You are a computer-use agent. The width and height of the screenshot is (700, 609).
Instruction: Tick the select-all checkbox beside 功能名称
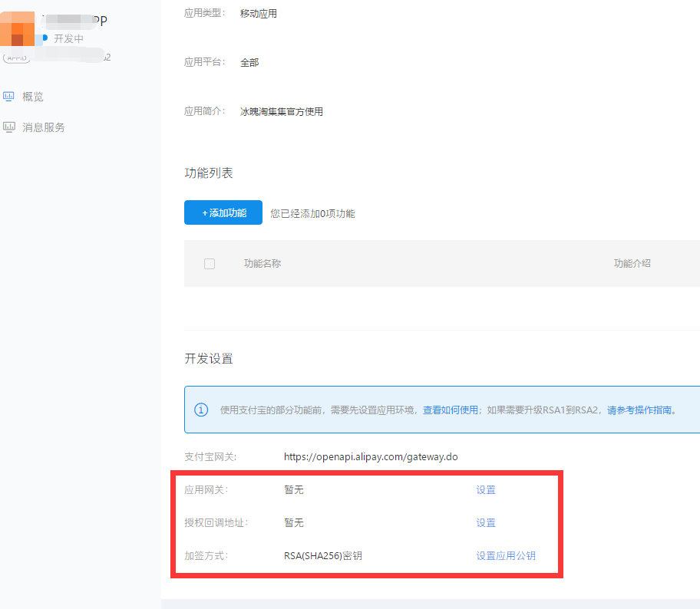(210, 264)
